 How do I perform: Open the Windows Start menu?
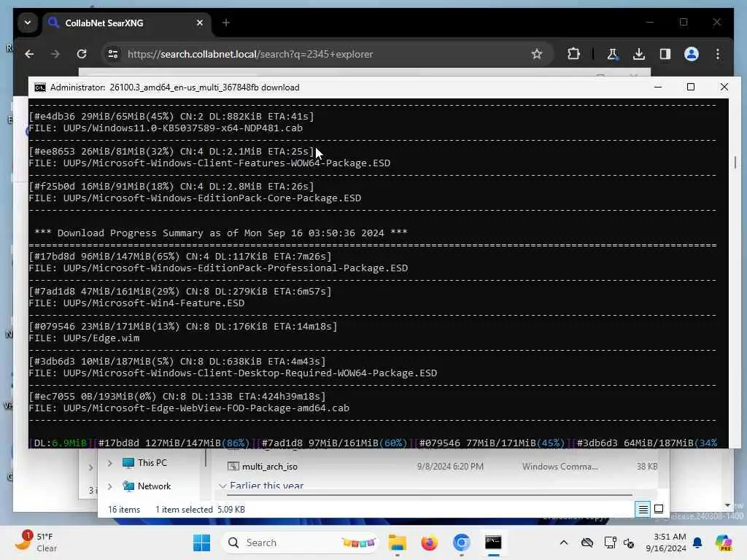(201, 542)
